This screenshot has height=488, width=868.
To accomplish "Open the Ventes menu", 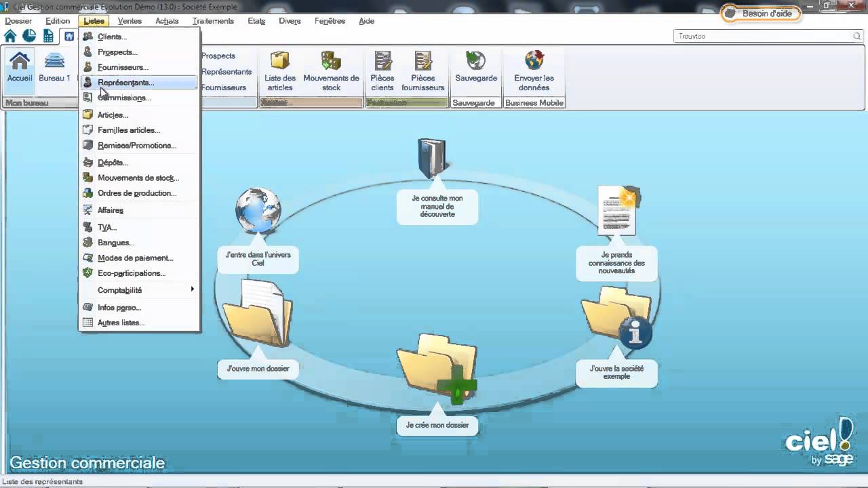I will 130,21.
